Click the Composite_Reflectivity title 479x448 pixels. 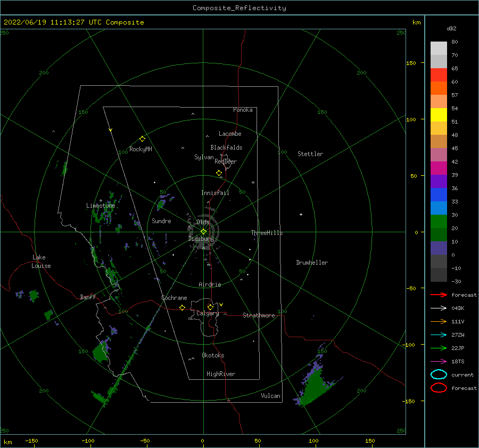pos(240,8)
